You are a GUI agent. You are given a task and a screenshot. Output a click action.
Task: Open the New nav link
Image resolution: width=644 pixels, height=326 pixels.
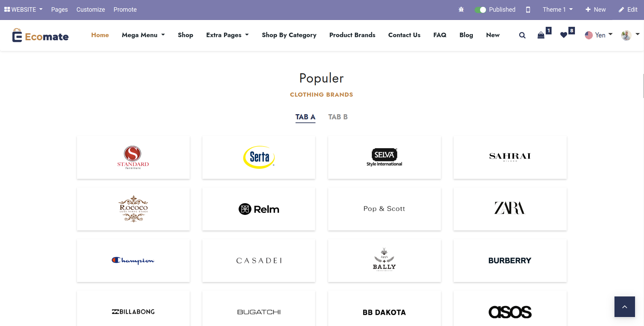(x=493, y=35)
